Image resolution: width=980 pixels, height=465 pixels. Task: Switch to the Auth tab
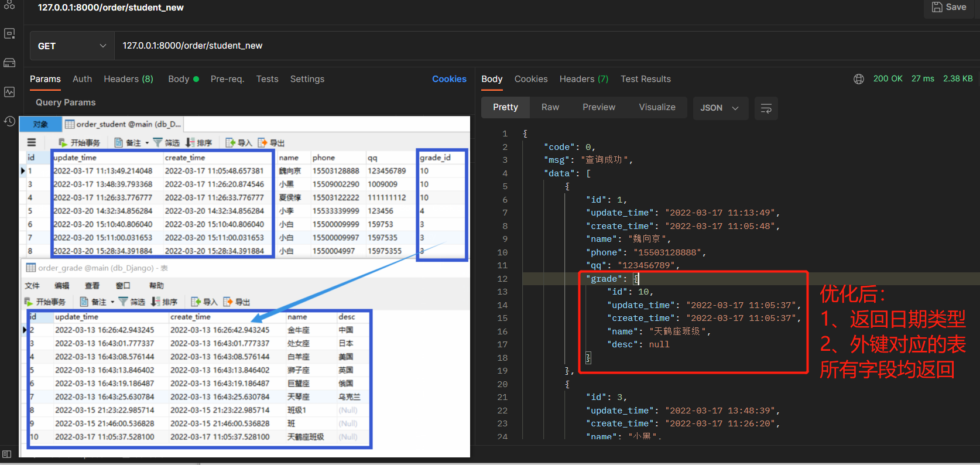click(x=82, y=79)
